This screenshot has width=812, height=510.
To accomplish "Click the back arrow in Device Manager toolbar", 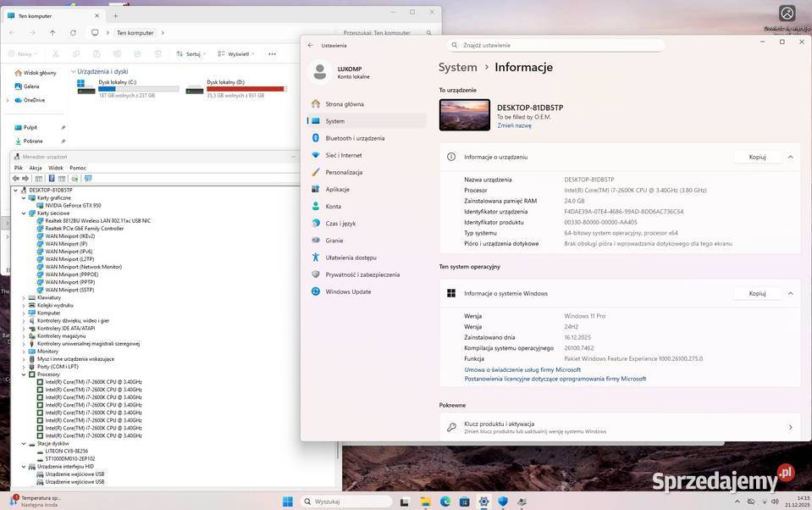I will tap(15, 179).
